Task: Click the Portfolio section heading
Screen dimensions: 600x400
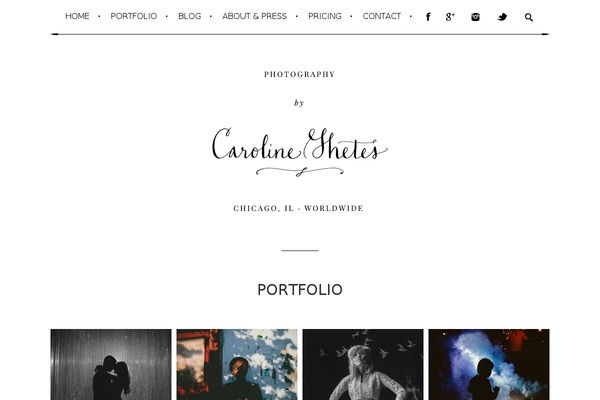Action: click(x=300, y=290)
